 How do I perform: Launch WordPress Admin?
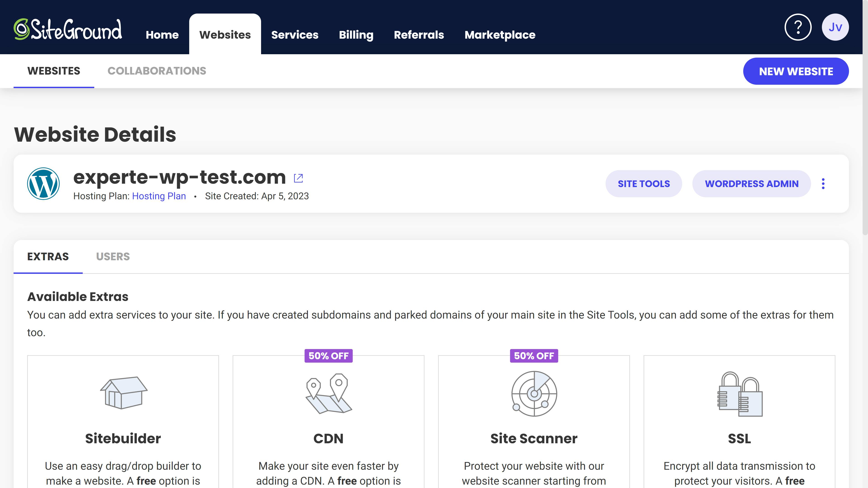751,183
